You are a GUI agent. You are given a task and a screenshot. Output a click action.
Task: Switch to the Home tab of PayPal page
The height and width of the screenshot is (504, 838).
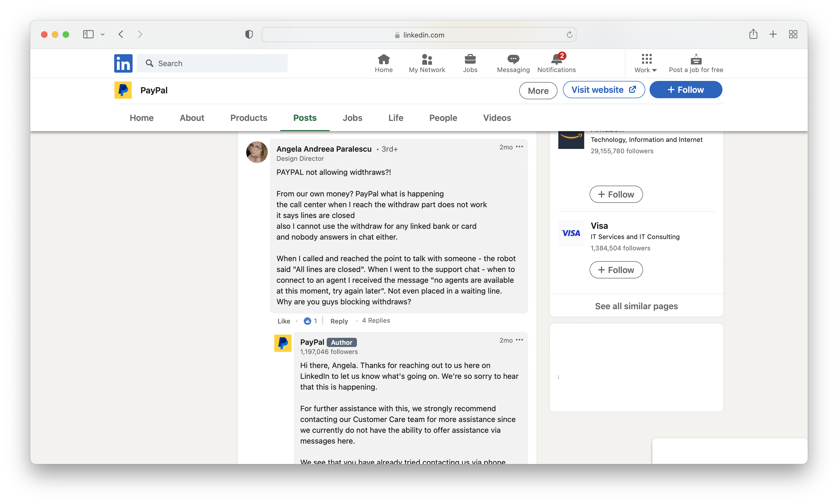[x=141, y=118]
